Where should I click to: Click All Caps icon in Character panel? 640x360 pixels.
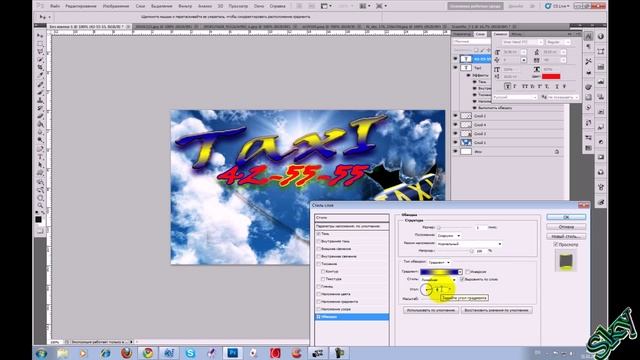525,86
